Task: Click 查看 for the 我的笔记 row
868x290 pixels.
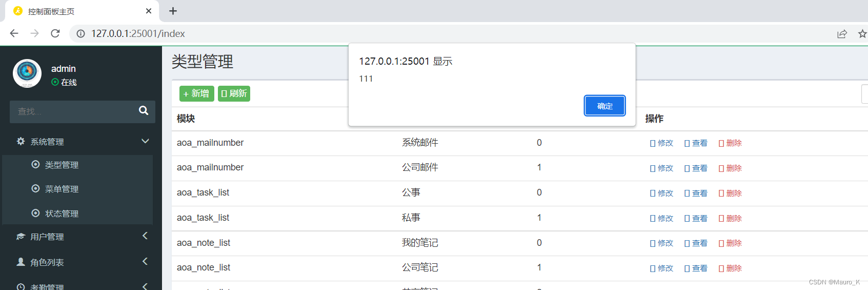Action: pyautogui.click(x=696, y=243)
